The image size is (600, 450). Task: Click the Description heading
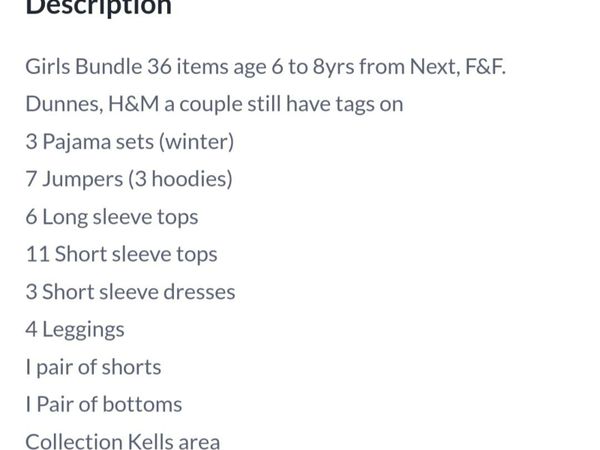(x=98, y=8)
